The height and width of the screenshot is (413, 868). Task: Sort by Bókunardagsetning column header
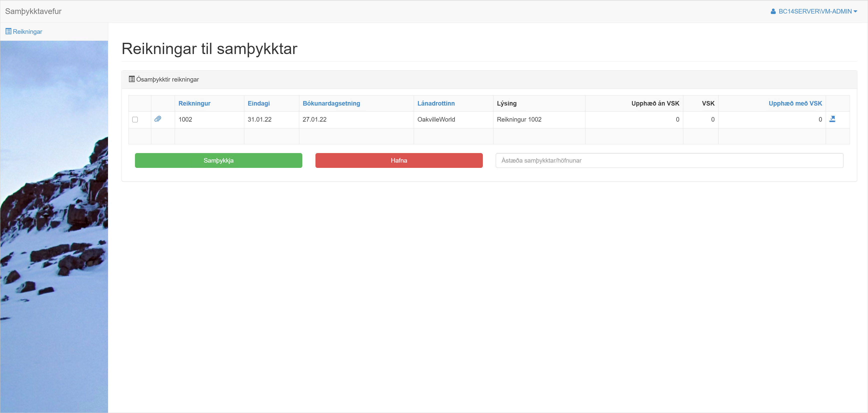331,104
